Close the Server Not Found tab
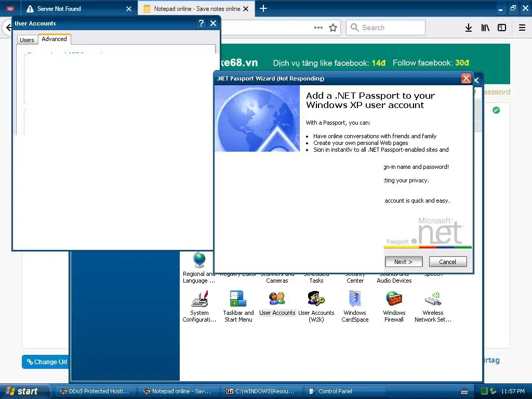 (129, 9)
